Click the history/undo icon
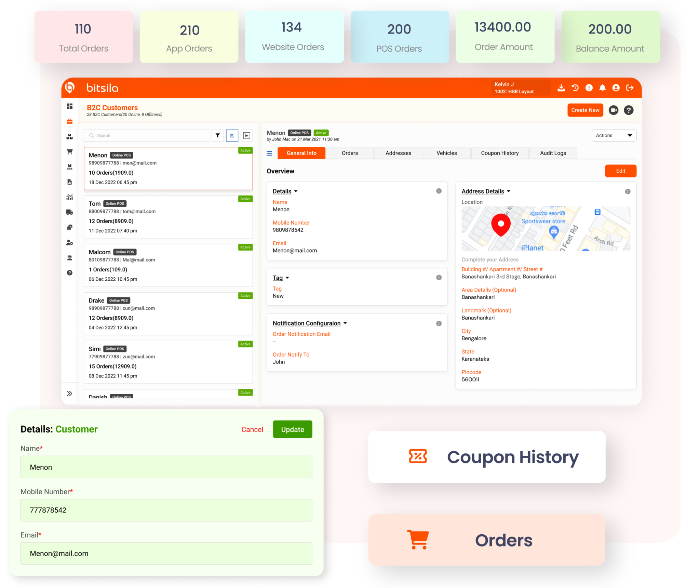This screenshot has width=700, height=588. (574, 88)
